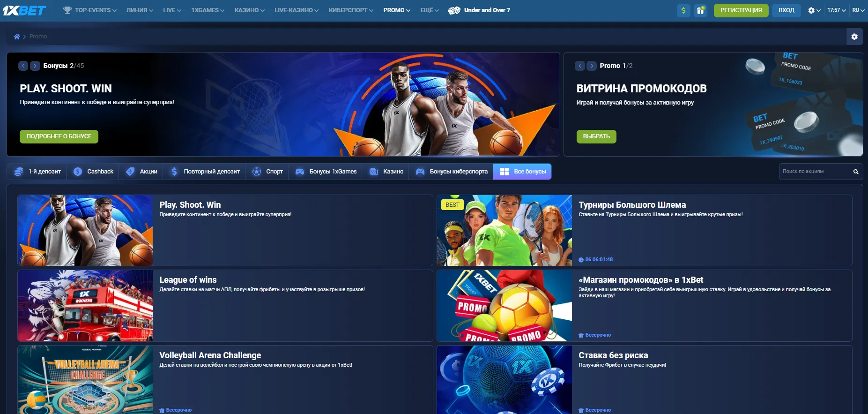Open the RU language selector
The width and height of the screenshot is (868, 414).
(858, 10)
